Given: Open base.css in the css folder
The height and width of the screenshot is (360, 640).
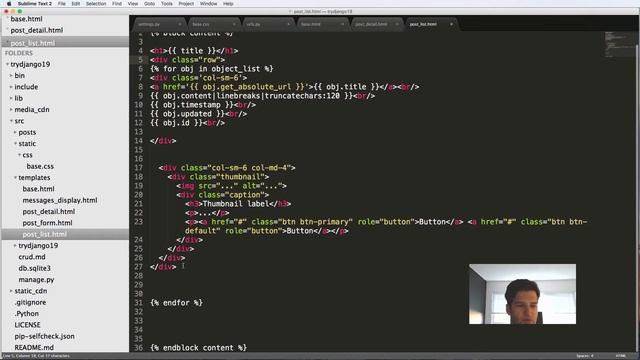Looking at the screenshot, I should click(x=40, y=166).
